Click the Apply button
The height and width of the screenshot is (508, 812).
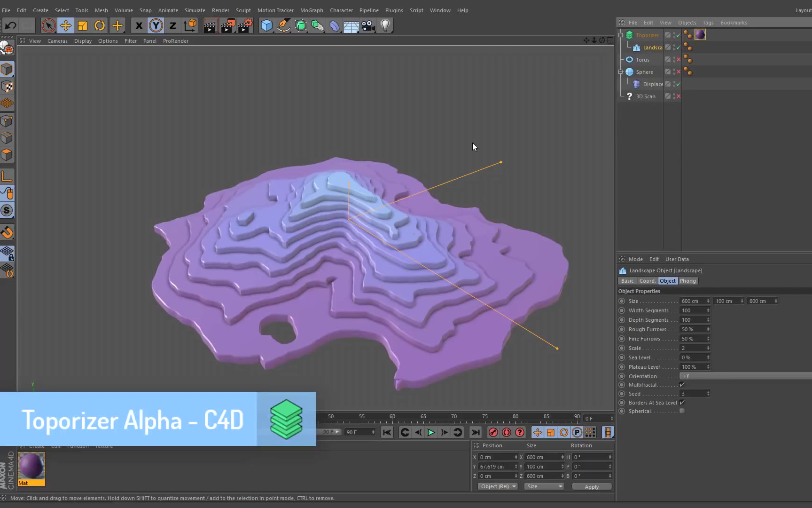click(591, 486)
